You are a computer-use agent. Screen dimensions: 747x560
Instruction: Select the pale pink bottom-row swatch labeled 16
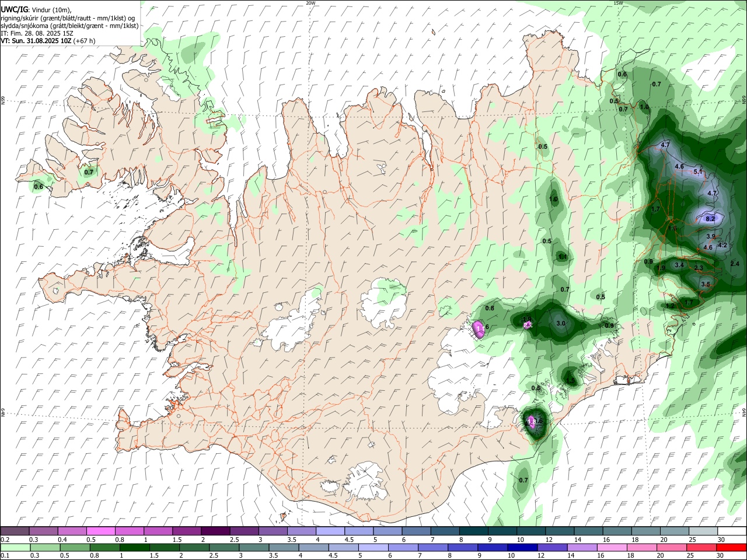click(x=612, y=547)
